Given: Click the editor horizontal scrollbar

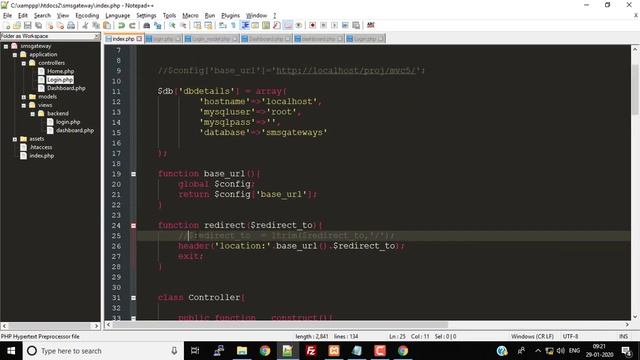Looking at the screenshot, I should coord(367,325).
